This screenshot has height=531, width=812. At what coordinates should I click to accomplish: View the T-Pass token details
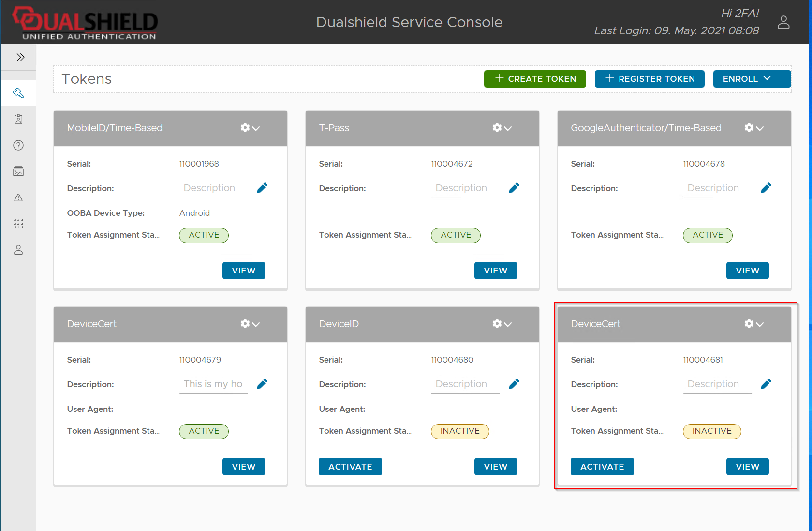[495, 271]
